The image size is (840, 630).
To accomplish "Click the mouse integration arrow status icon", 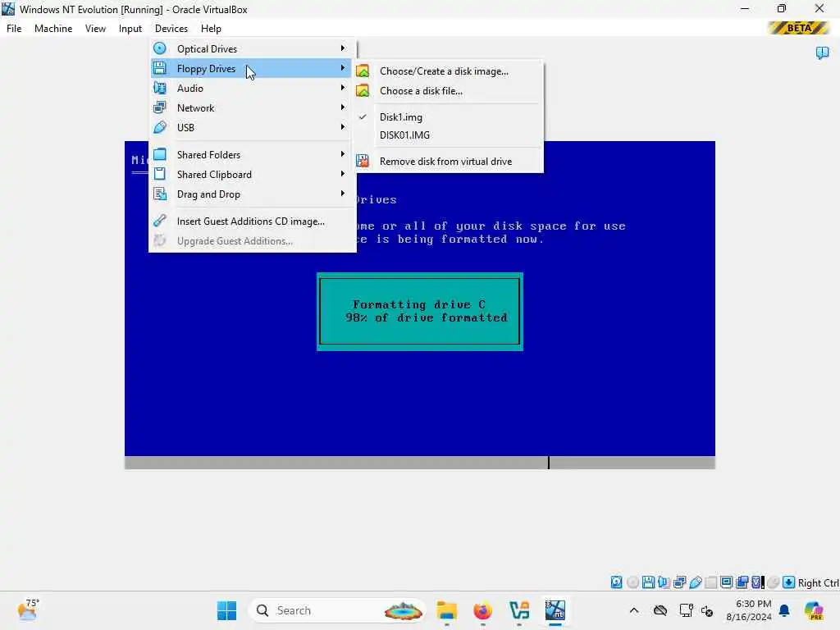I will pyautogui.click(x=788, y=582).
